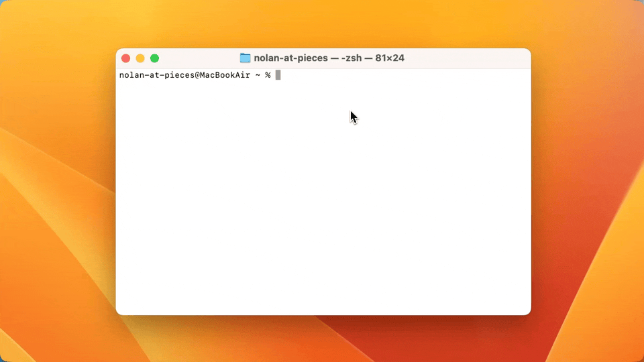
Task: Click the gray terminal cursor block
Action: click(278, 74)
